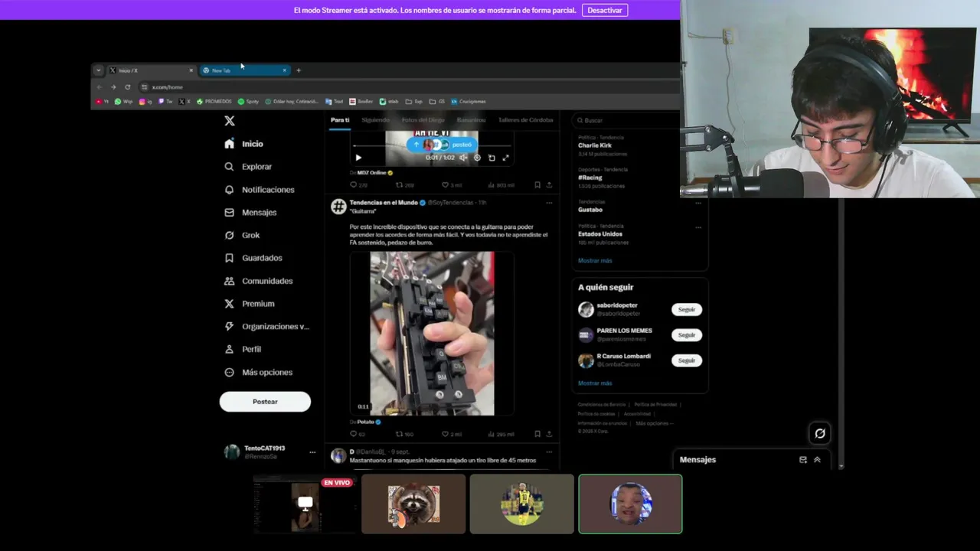Open video settings gear icon
Image resolution: width=980 pixels, height=551 pixels.
477,158
